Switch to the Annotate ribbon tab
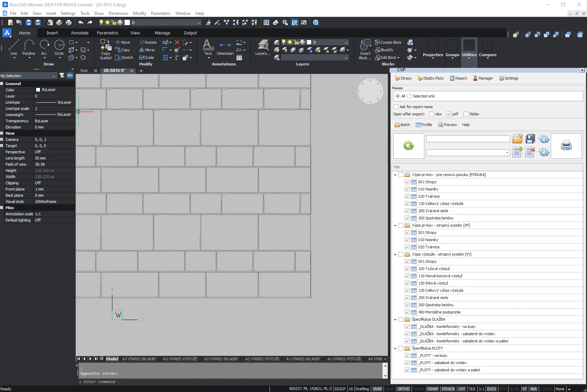Image resolution: width=587 pixels, height=392 pixels. point(80,33)
